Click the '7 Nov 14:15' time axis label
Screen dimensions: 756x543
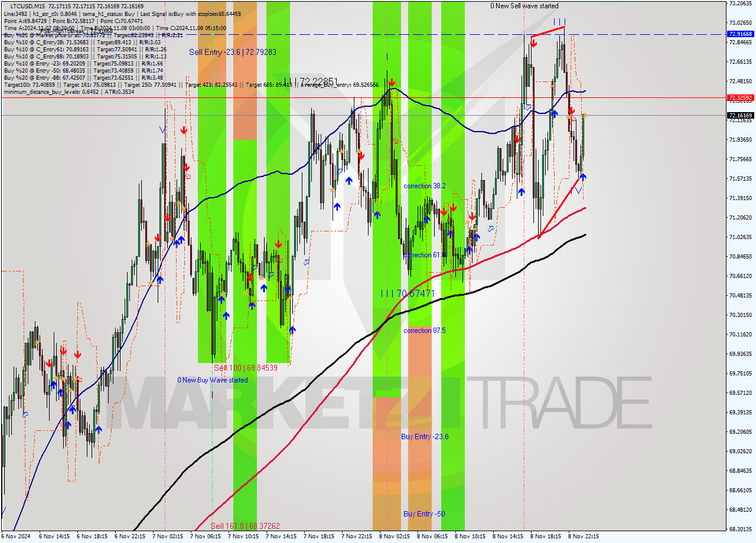click(x=282, y=537)
